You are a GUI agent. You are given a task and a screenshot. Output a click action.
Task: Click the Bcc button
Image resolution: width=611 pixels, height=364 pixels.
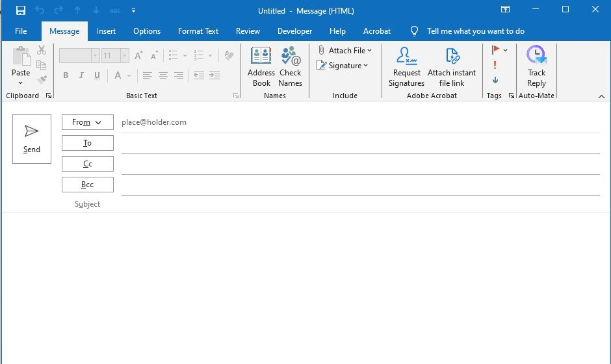coord(87,185)
